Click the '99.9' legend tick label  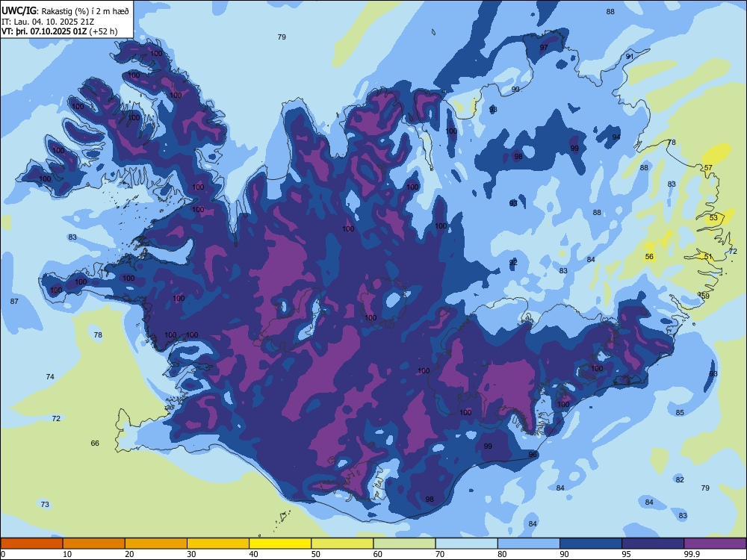tap(692, 554)
